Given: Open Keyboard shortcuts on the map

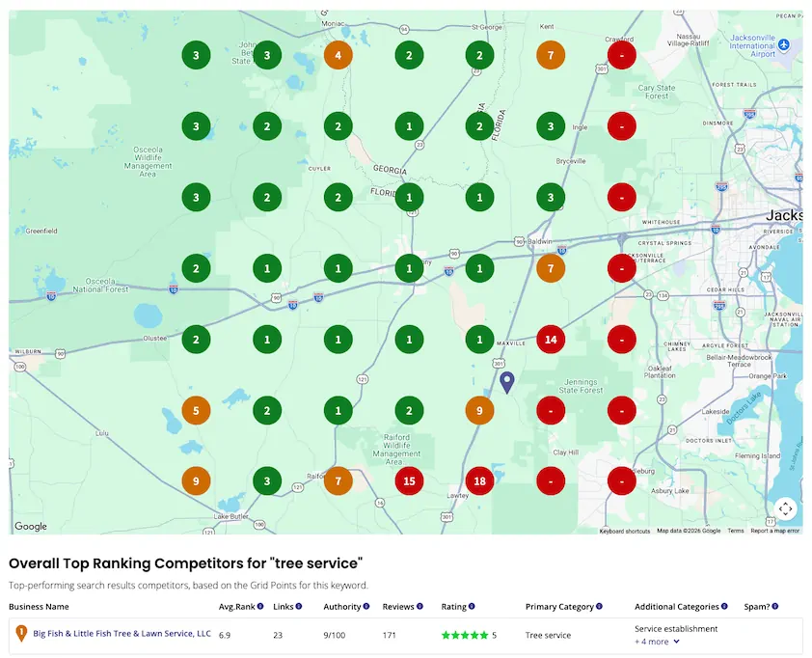Looking at the screenshot, I should 625,531.
